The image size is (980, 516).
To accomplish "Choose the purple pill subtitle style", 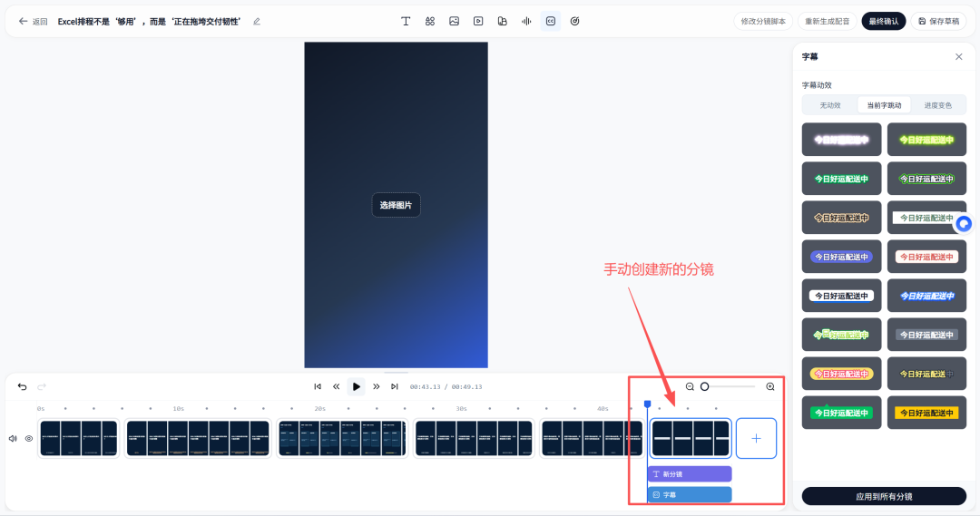I will [841, 257].
